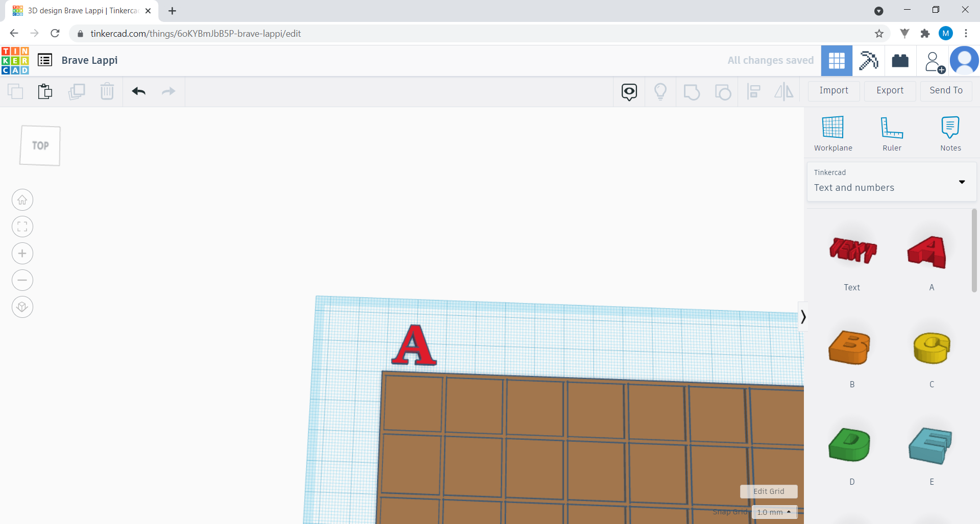Bookmark page with the star icon
980x524 pixels.
[879, 33]
